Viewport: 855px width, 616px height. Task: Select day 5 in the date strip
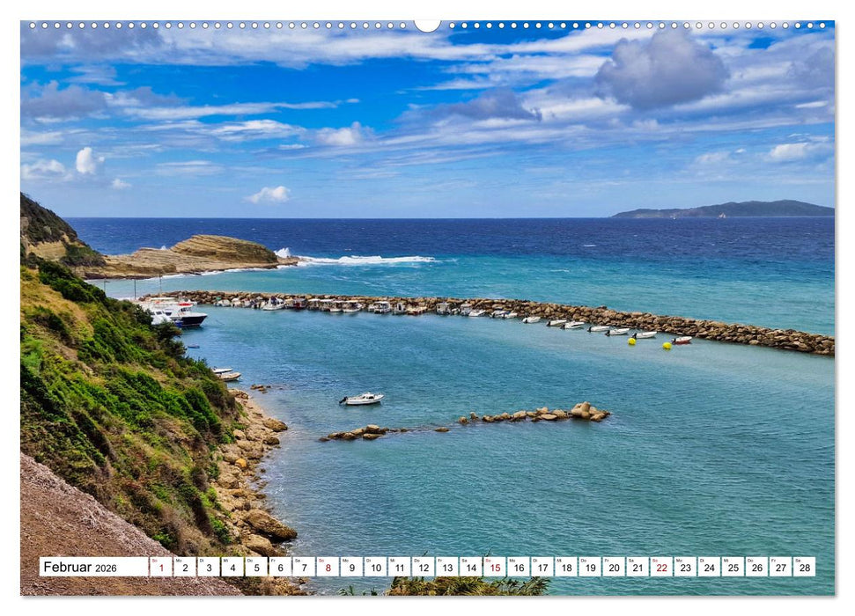(256, 567)
